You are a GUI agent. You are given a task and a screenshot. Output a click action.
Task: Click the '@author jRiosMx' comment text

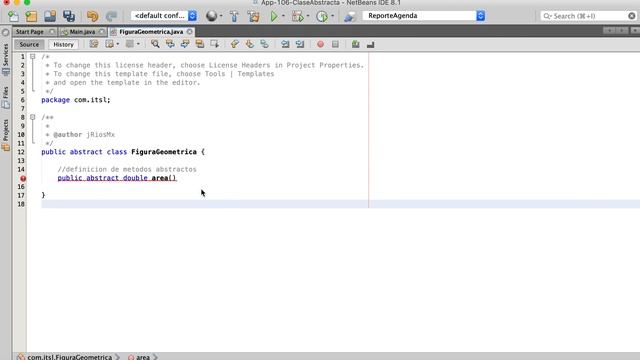click(x=84, y=135)
